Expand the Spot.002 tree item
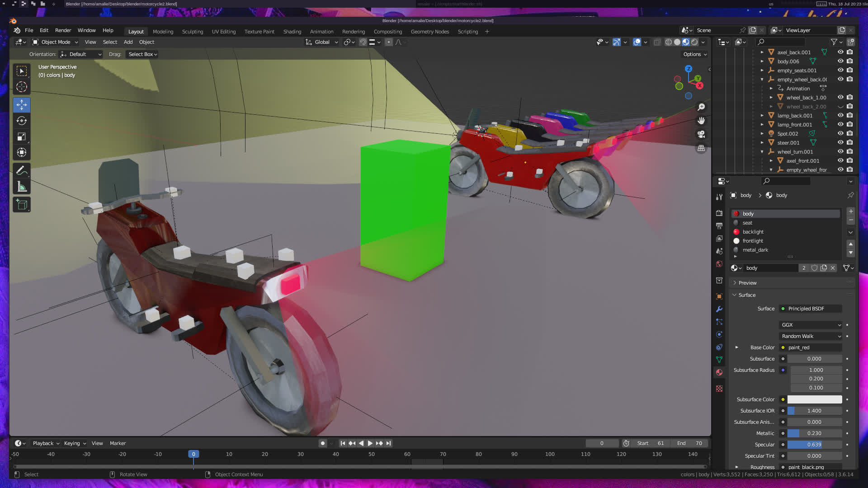The width and height of the screenshot is (868, 488). [762, 133]
